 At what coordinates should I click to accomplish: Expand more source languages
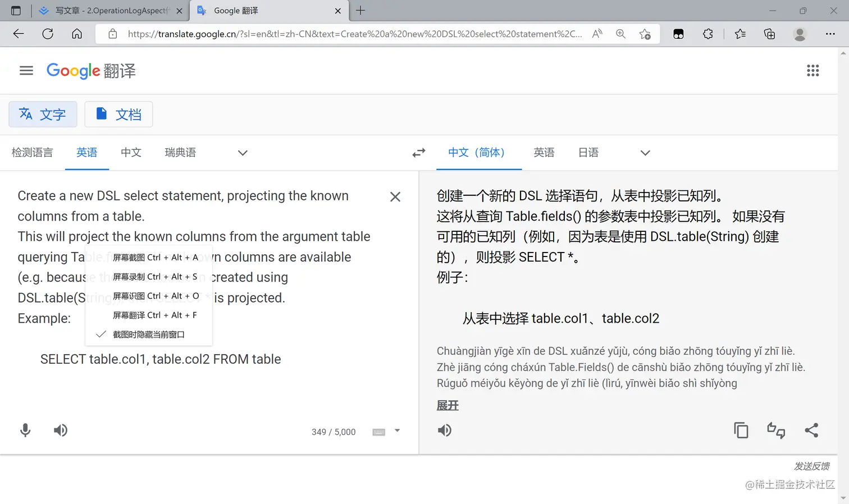243,153
